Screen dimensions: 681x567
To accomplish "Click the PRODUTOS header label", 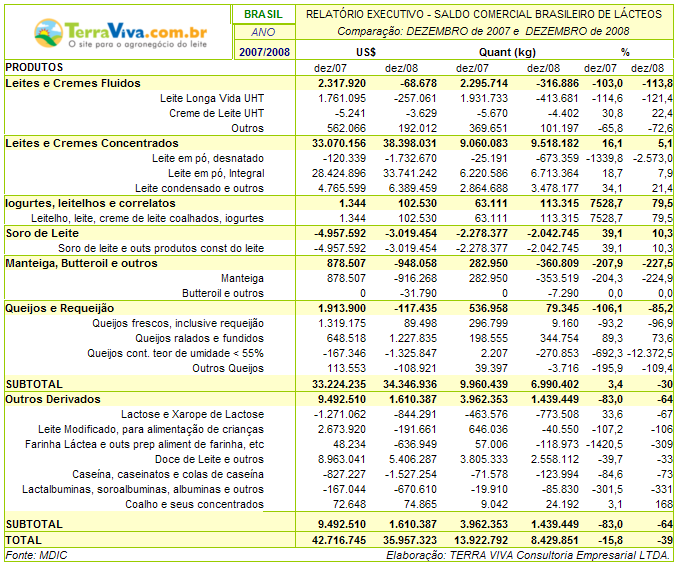I will coord(34,67).
